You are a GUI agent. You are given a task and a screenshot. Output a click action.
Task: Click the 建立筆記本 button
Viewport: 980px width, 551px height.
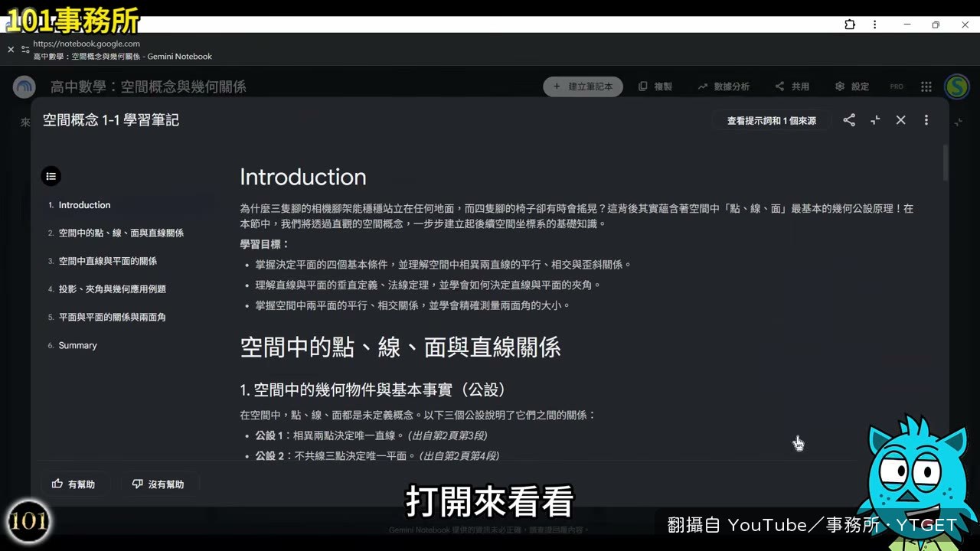click(583, 86)
